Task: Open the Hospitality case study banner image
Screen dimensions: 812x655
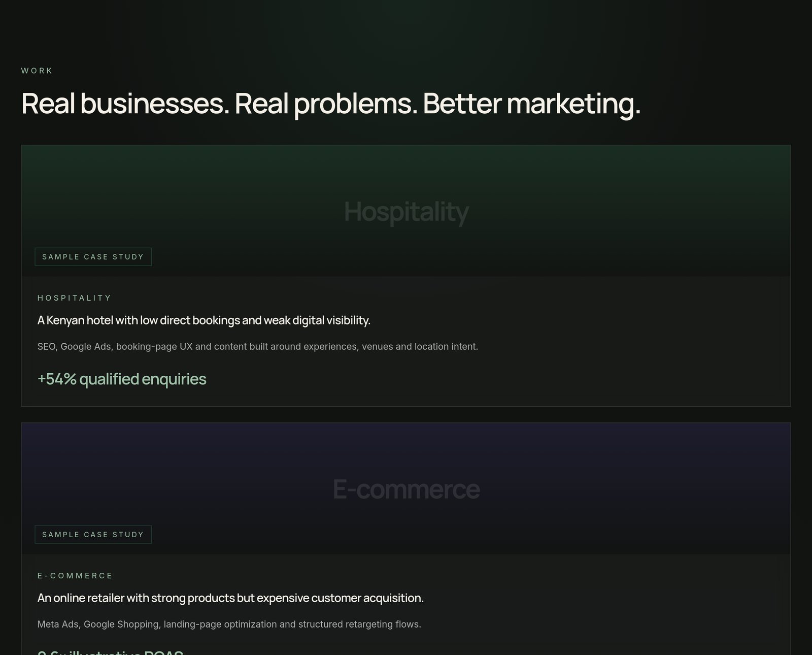Action: pos(406,211)
